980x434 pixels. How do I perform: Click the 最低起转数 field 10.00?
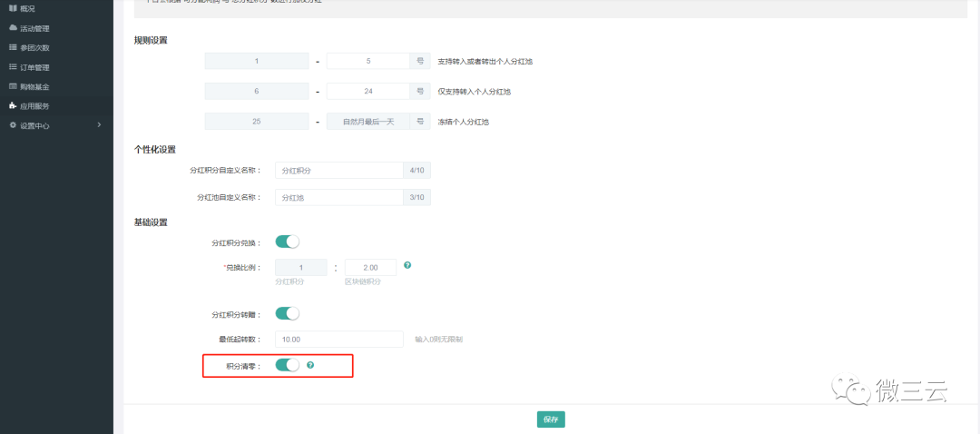click(x=339, y=339)
